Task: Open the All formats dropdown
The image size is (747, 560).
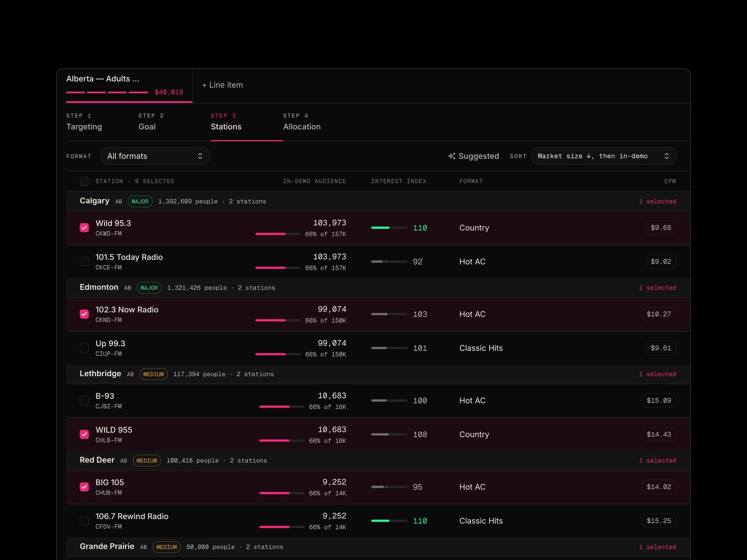Action: click(x=155, y=156)
